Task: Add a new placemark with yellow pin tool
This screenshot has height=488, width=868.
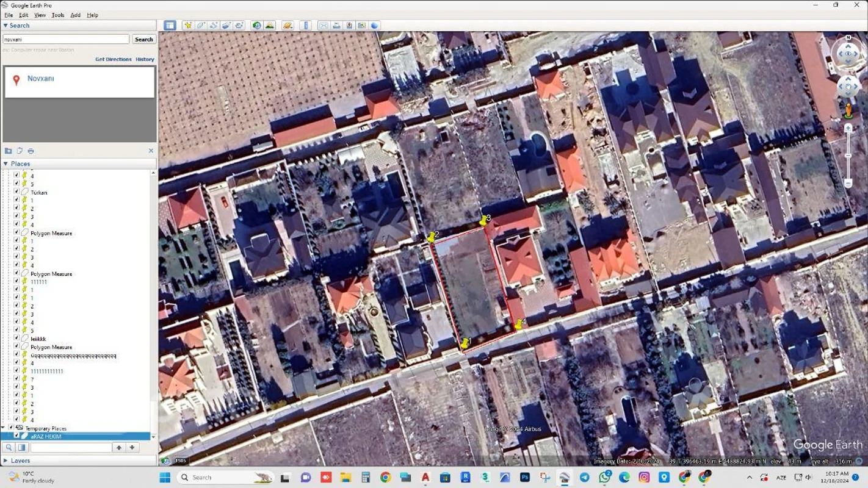Action: (188, 26)
